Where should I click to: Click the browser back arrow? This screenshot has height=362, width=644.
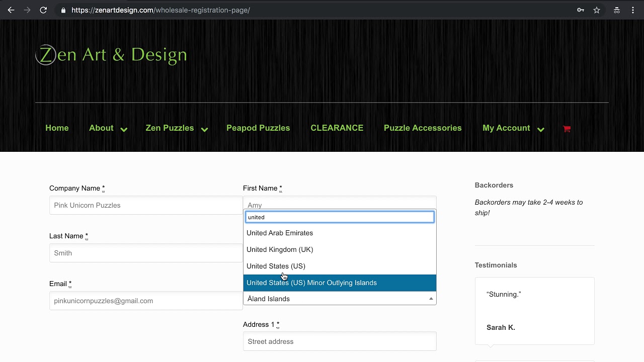point(11,10)
